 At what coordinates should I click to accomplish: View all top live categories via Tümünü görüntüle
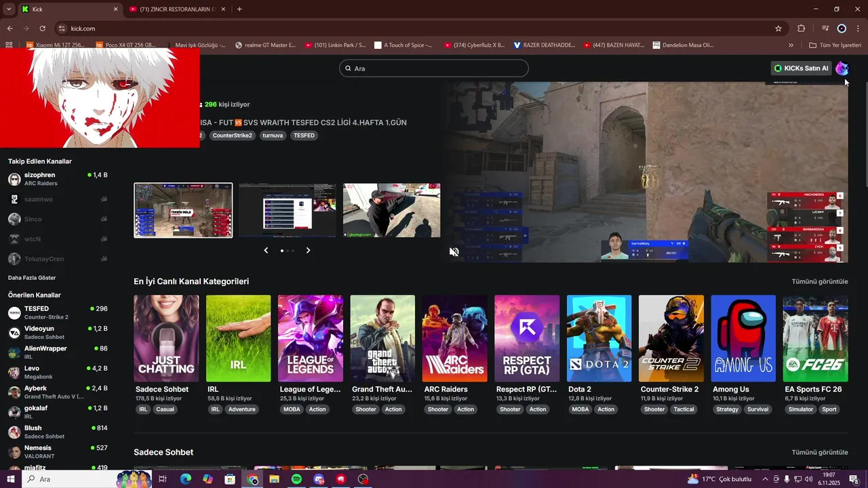tap(820, 281)
